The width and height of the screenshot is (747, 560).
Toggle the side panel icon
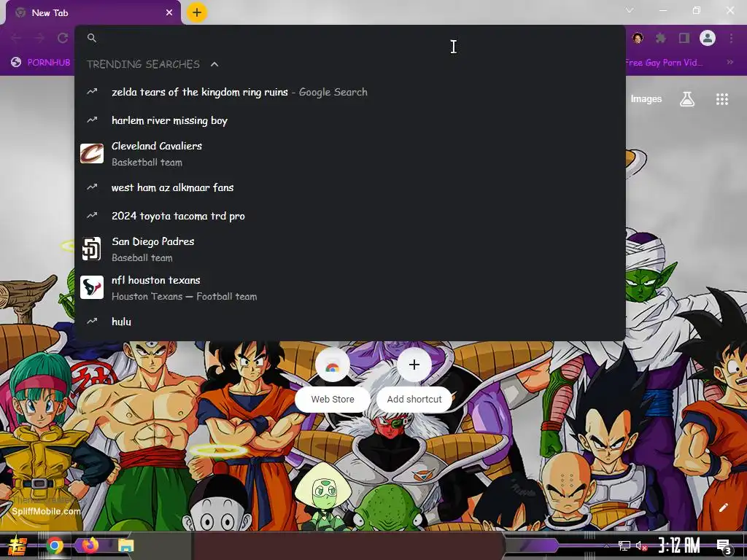point(684,38)
